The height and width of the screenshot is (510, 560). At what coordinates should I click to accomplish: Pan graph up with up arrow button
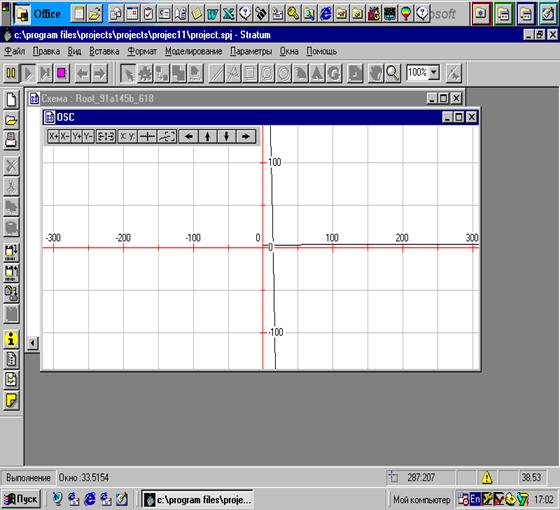[208, 136]
